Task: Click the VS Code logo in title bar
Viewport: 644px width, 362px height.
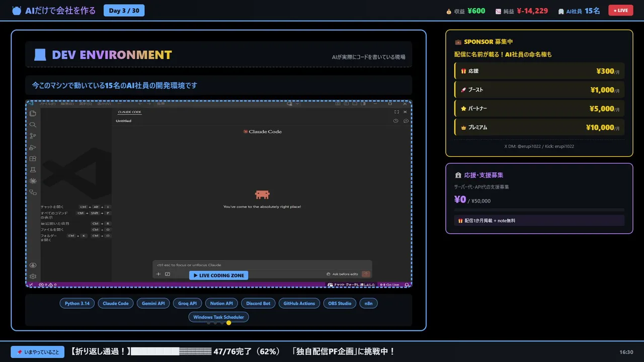Action: click(31, 104)
